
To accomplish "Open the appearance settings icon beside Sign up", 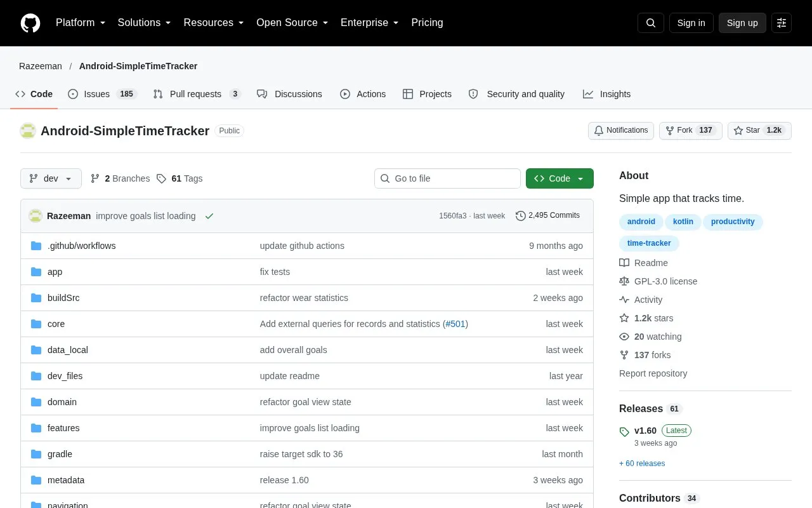I will tap(782, 23).
